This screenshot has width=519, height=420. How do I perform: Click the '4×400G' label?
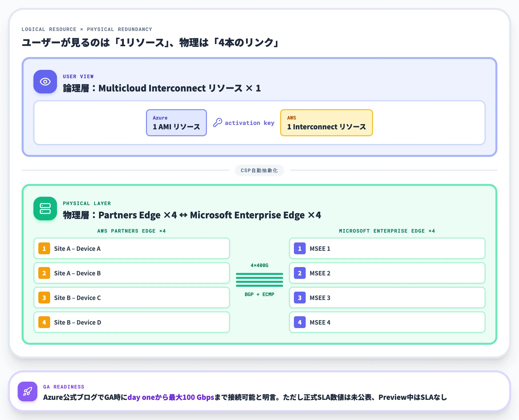tap(259, 265)
